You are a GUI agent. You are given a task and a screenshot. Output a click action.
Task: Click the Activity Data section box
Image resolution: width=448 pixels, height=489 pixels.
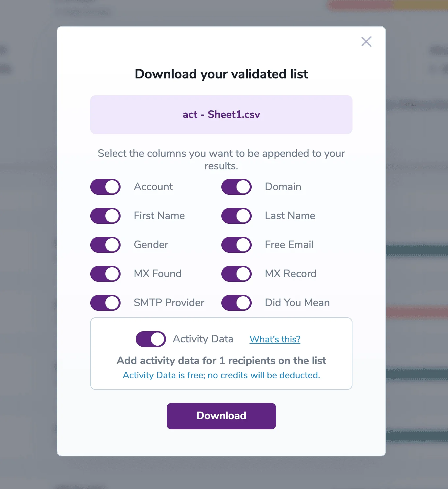(x=221, y=354)
